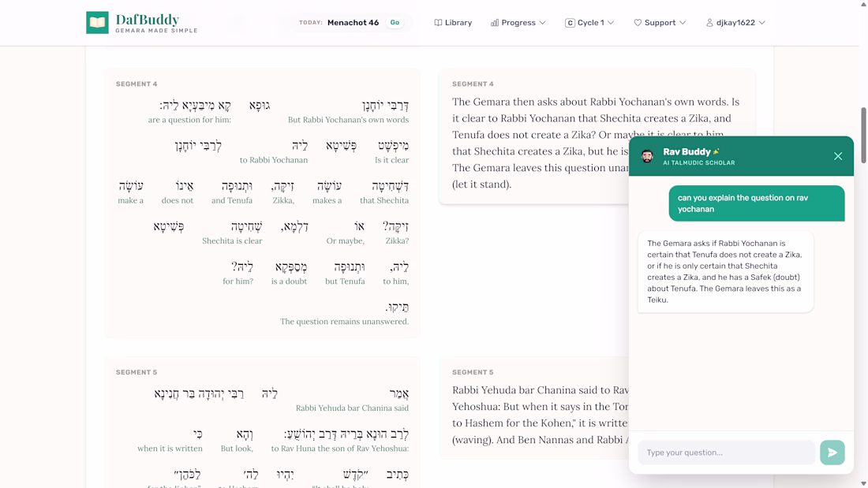Send the chat message with arrow button
The image size is (868, 488).
coord(832,453)
